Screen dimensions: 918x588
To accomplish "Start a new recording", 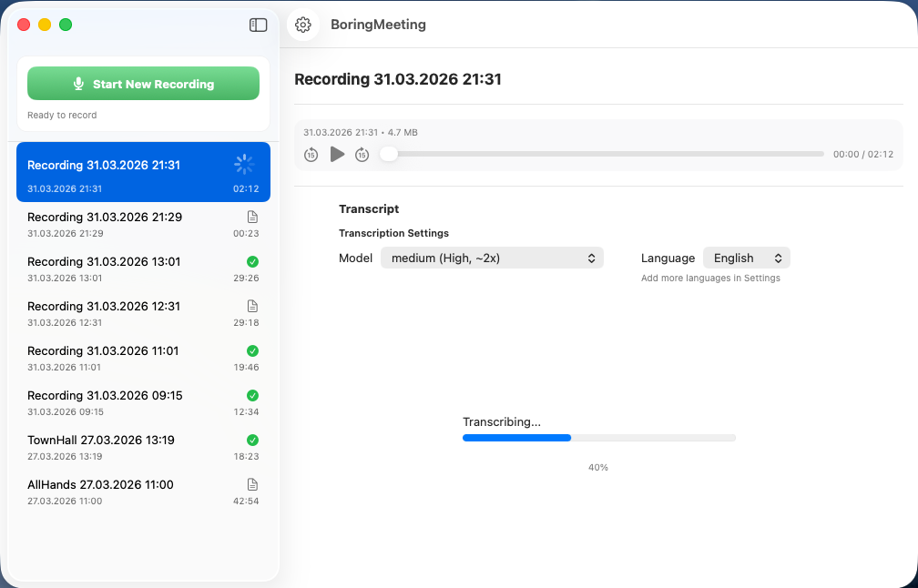I will 143,84.
